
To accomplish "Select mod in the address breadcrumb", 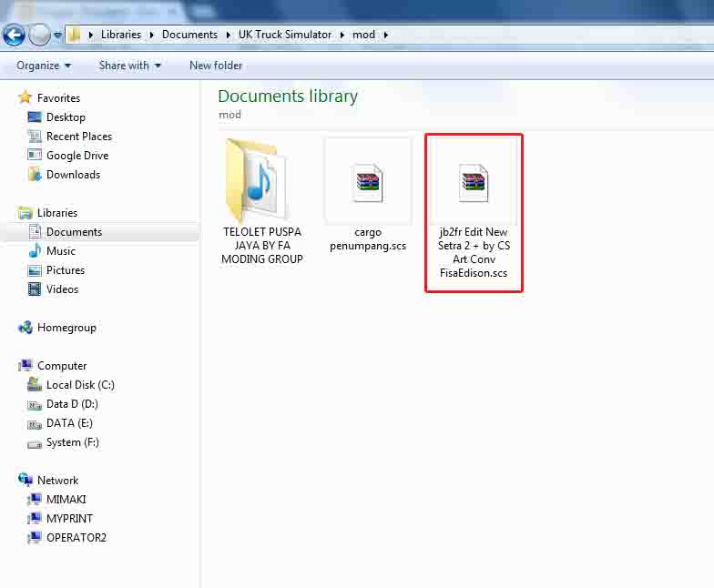I will (x=364, y=35).
